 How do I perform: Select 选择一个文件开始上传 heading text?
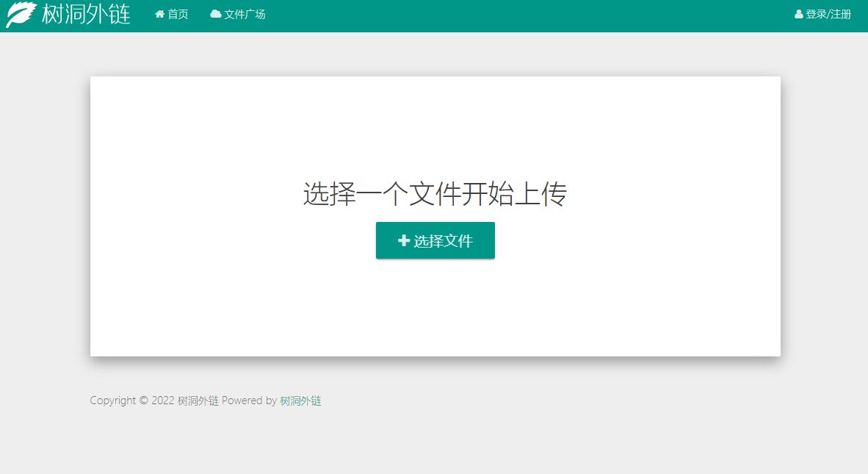pyautogui.click(x=435, y=193)
